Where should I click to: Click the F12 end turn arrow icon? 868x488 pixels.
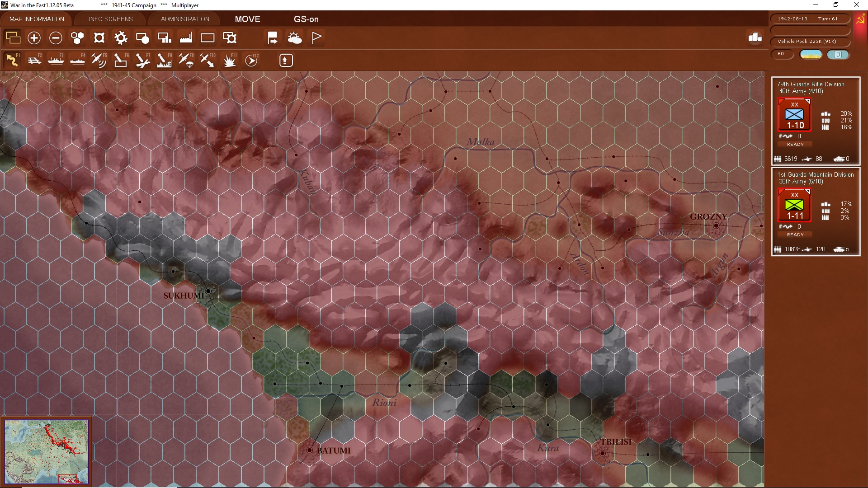(251, 60)
